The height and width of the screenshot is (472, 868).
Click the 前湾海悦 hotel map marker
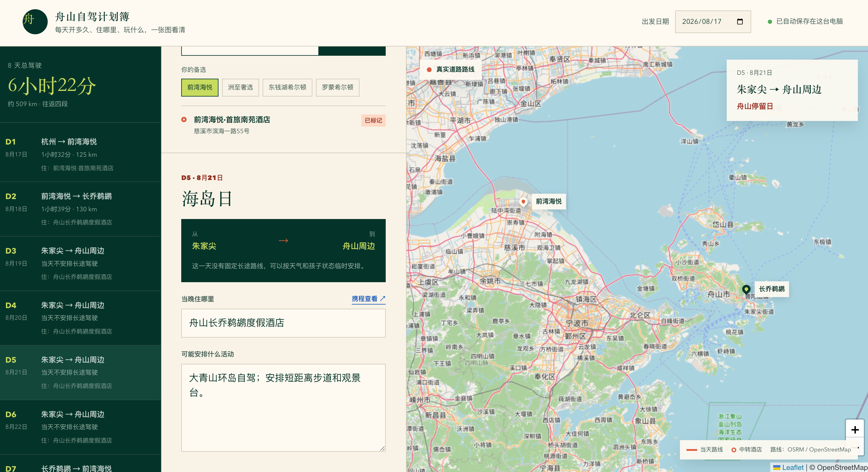[x=523, y=202]
